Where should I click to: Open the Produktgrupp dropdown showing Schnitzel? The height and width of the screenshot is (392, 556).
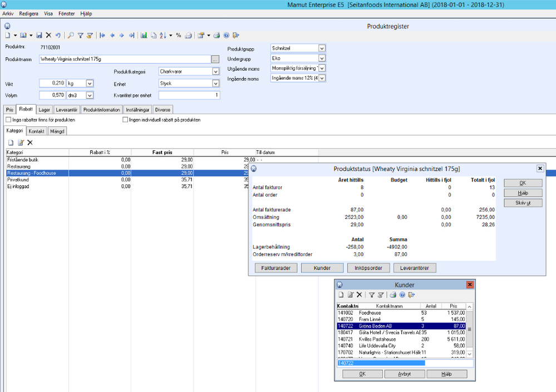(322, 48)
